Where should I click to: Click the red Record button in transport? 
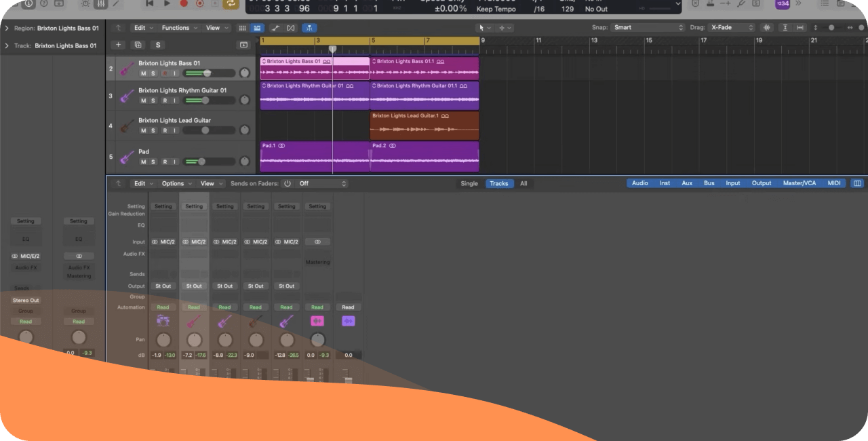pyautogui.click(x=184, y=4)
